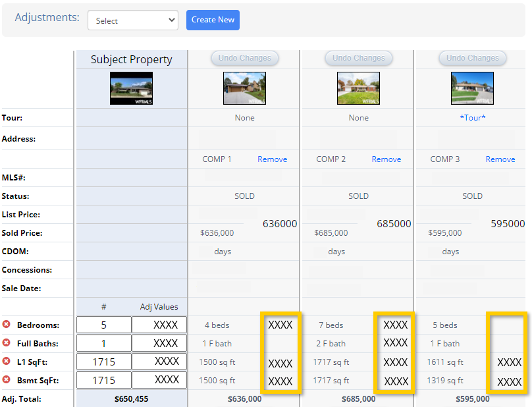This screenshot has width=532, height=407.
Task: Remove COMP 1 from comparison
Action: pyautogui.click(x=272, y=159)
